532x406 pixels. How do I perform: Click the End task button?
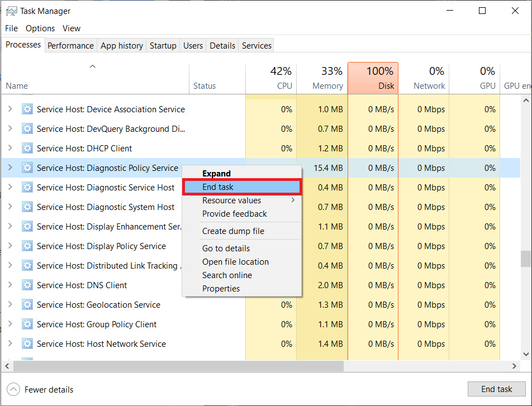(x=496, y=389)
